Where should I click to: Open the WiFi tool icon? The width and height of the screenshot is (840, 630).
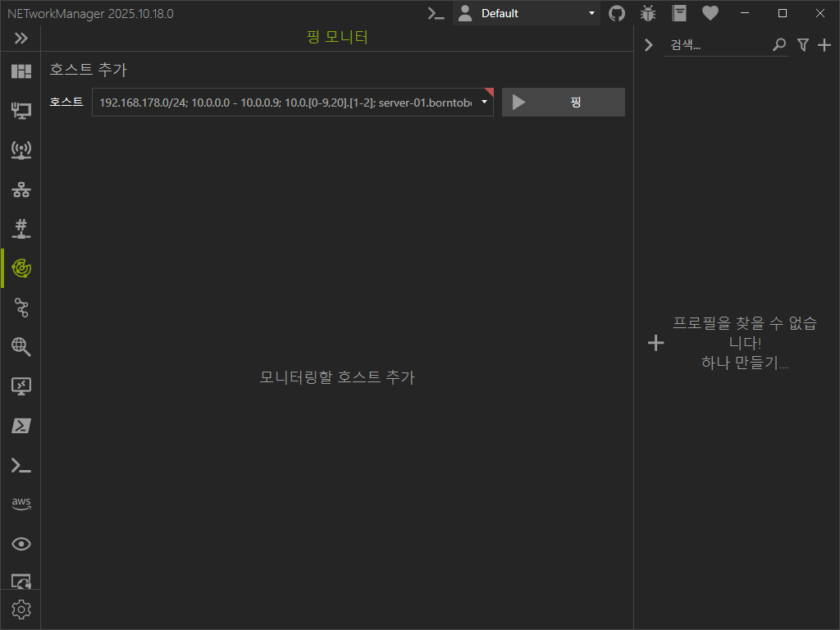point(21,150)
